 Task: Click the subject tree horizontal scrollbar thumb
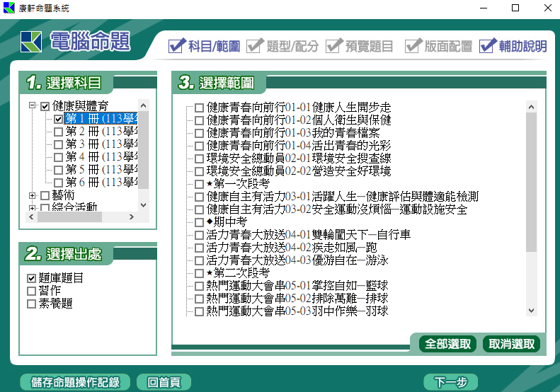coord(69,217)
